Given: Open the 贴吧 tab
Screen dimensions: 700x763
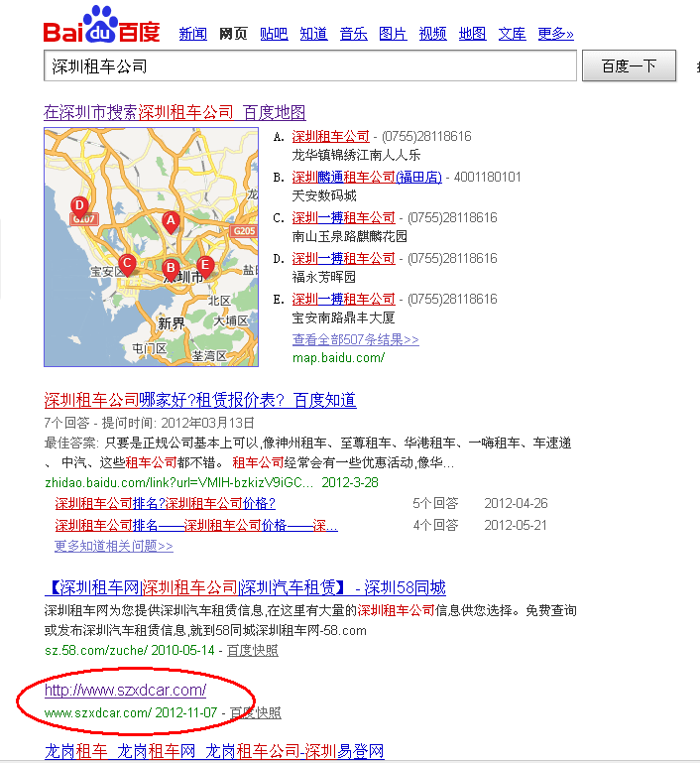Looking at the screenshot, I should [274, 34].
